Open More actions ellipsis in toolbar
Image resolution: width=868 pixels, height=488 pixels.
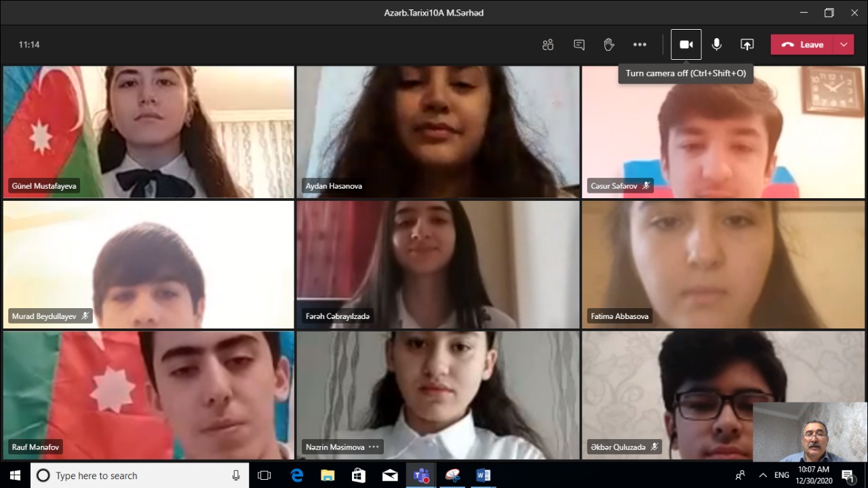click(x=639, y=45)
